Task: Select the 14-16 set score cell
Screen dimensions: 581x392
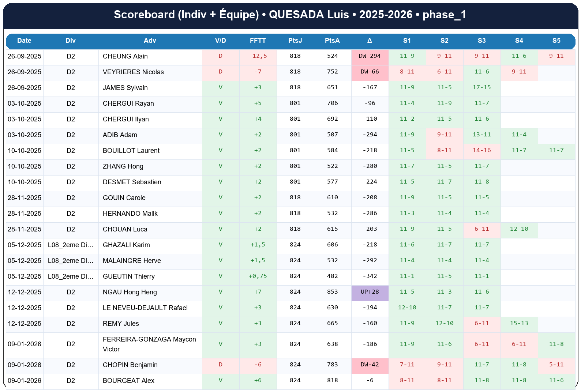Action: [481, 151]
